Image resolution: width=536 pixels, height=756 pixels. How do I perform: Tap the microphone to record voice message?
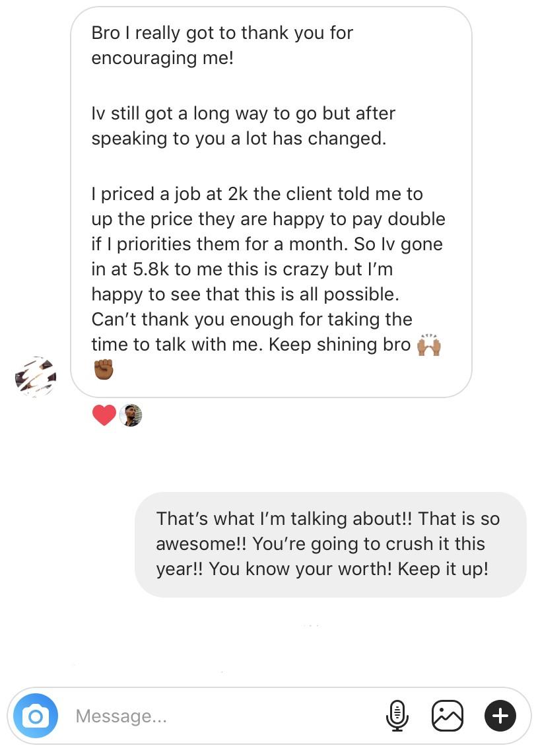(397, 716)
